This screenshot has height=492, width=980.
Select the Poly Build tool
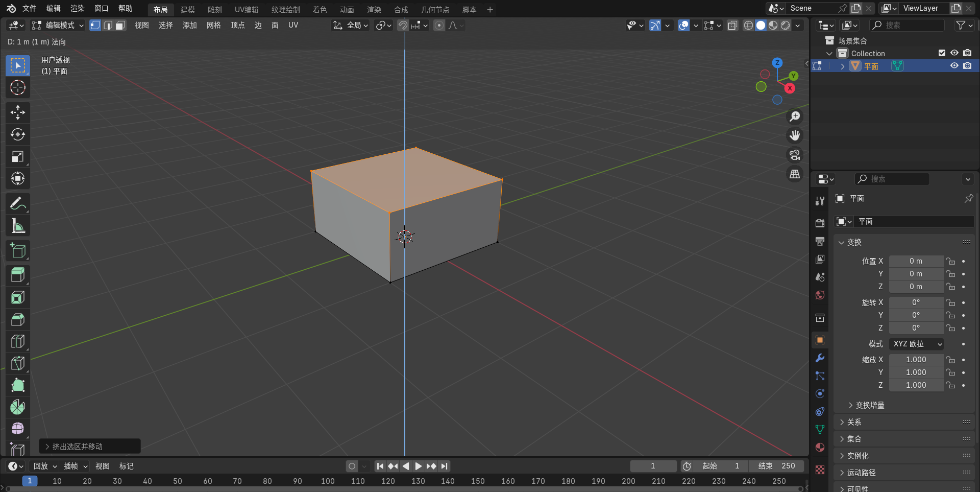[x=18, y=385]
